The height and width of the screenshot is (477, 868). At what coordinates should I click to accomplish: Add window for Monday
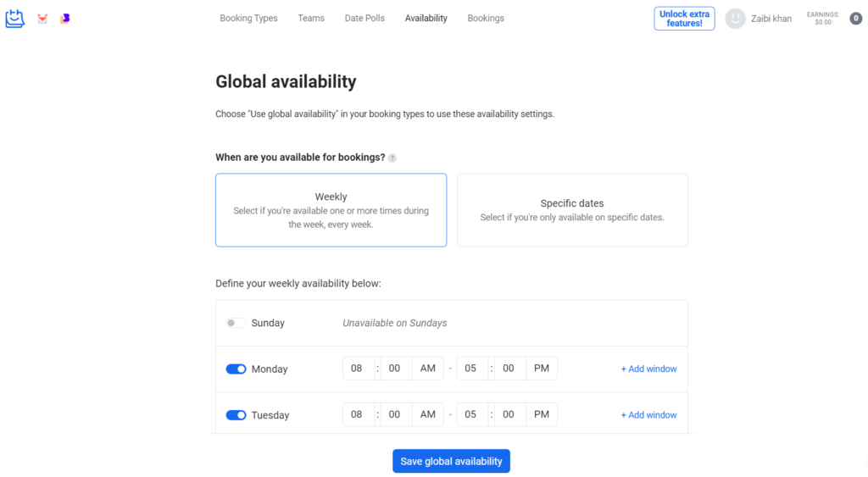(648, 369)
